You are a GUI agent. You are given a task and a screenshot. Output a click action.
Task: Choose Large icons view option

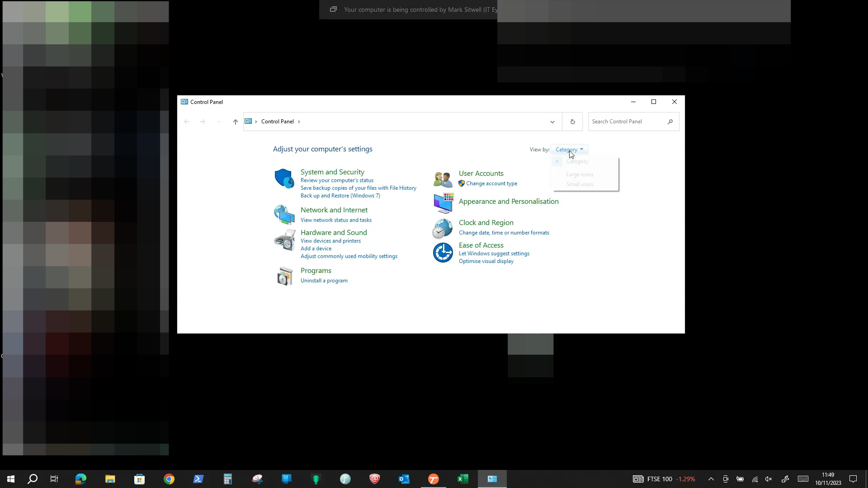pyautogui.click(x=585, y=174)
